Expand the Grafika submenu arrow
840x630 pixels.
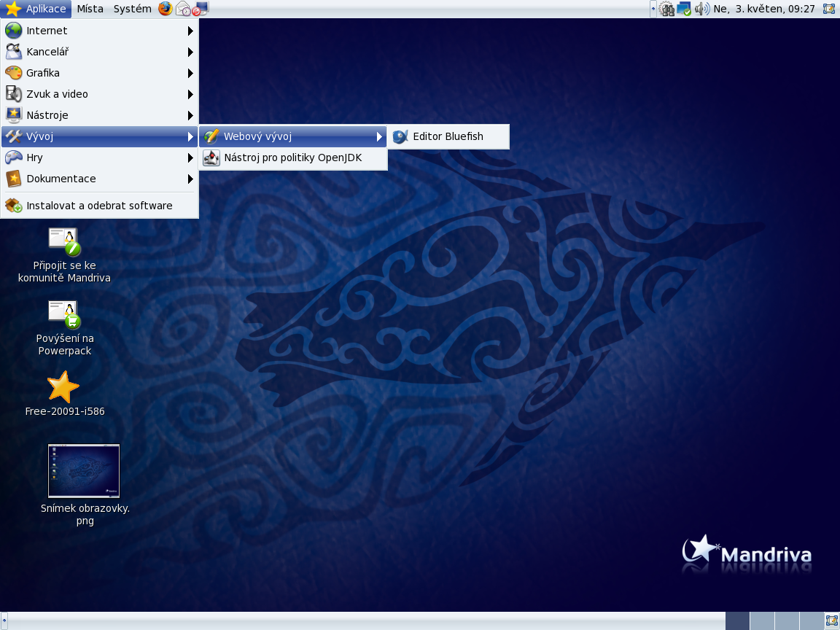[x=190, y=74]
